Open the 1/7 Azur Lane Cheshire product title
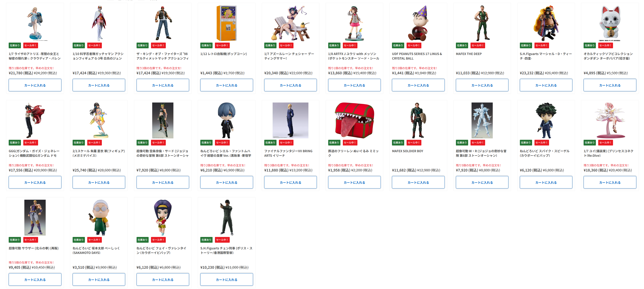 click(x=289, y=56)
